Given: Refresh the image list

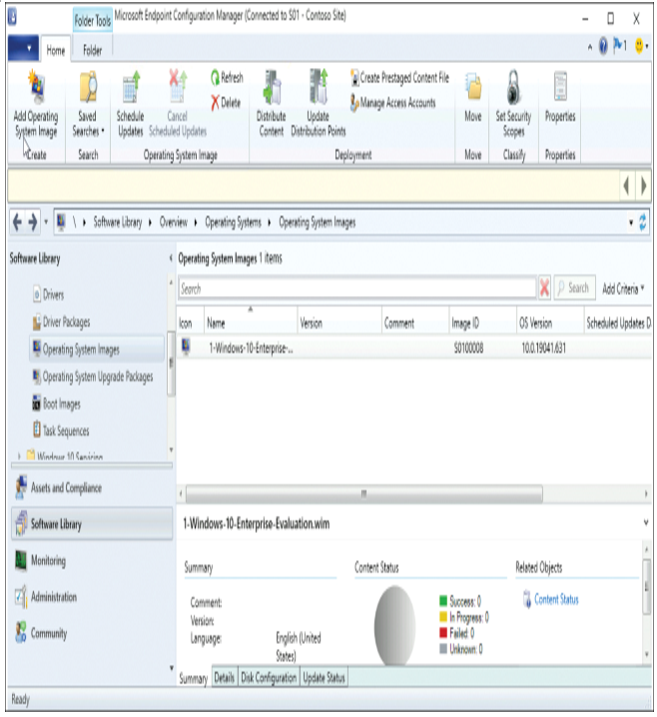Looking at the screenshot, I should coord(227,77).
